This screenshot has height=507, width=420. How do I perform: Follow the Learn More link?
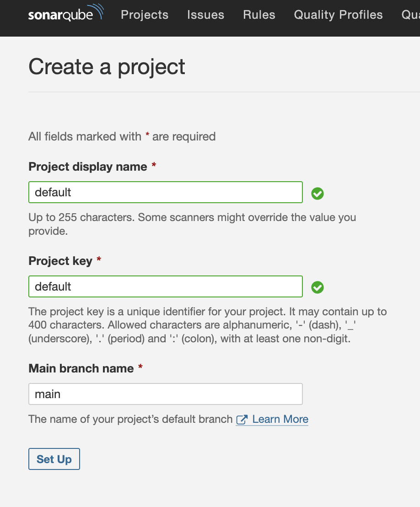click(280, 419)
